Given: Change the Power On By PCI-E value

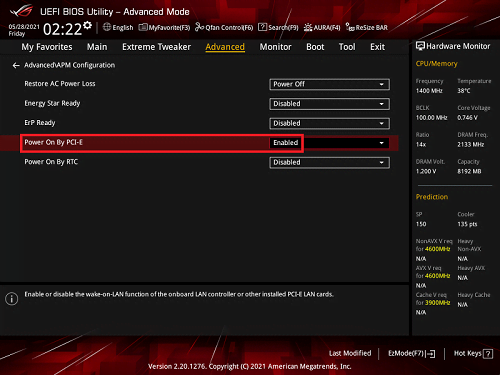Looking at the screenshot, I should pos(329,143).
